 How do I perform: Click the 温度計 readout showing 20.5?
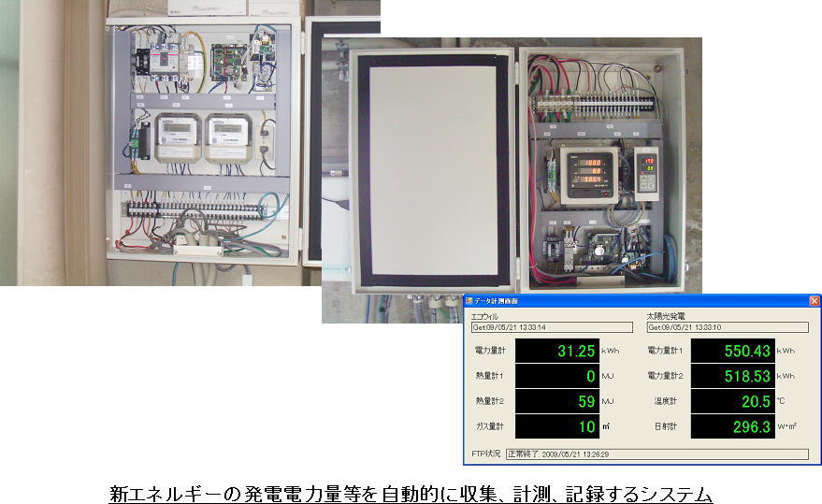[x=732, y=401]
